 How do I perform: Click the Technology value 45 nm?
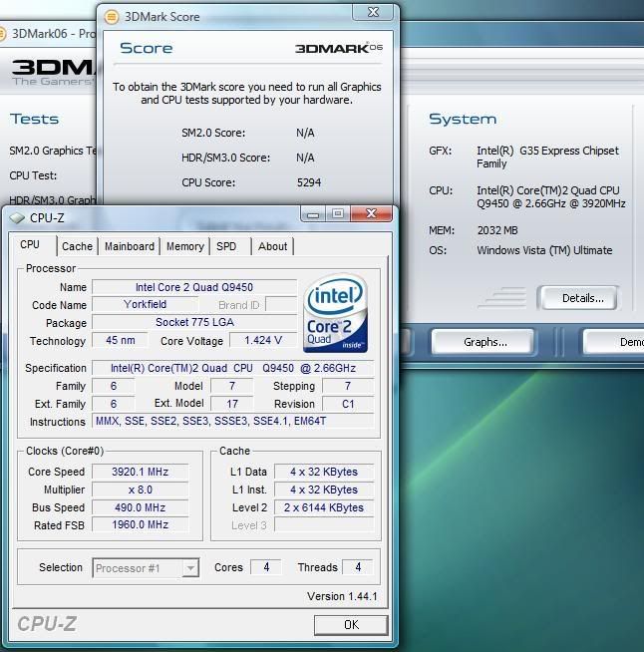pos(121,340)
